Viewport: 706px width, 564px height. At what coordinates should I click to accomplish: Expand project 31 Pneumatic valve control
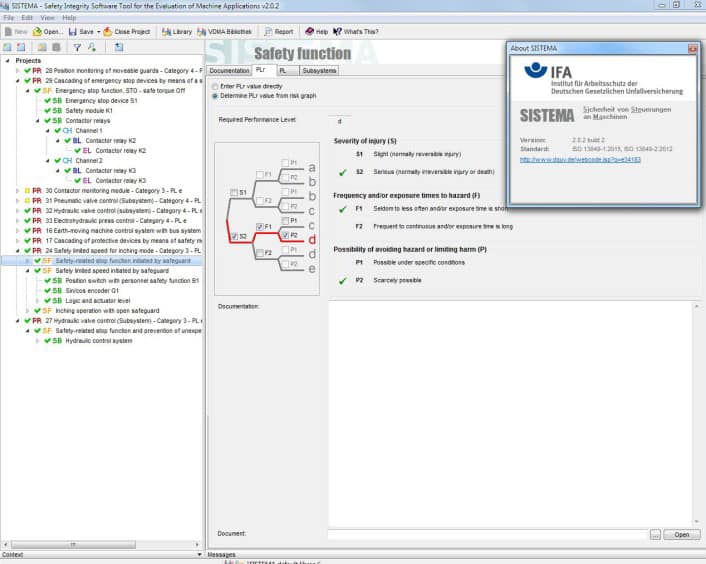18,201
